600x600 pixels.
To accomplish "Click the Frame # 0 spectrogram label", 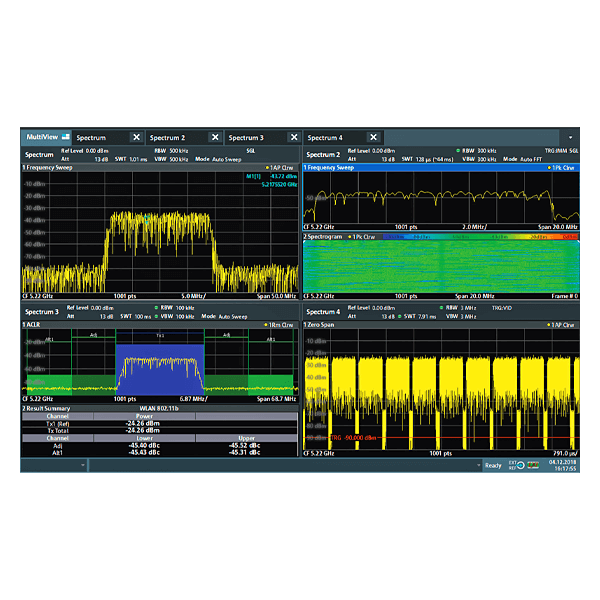I will tap(564, 296).
